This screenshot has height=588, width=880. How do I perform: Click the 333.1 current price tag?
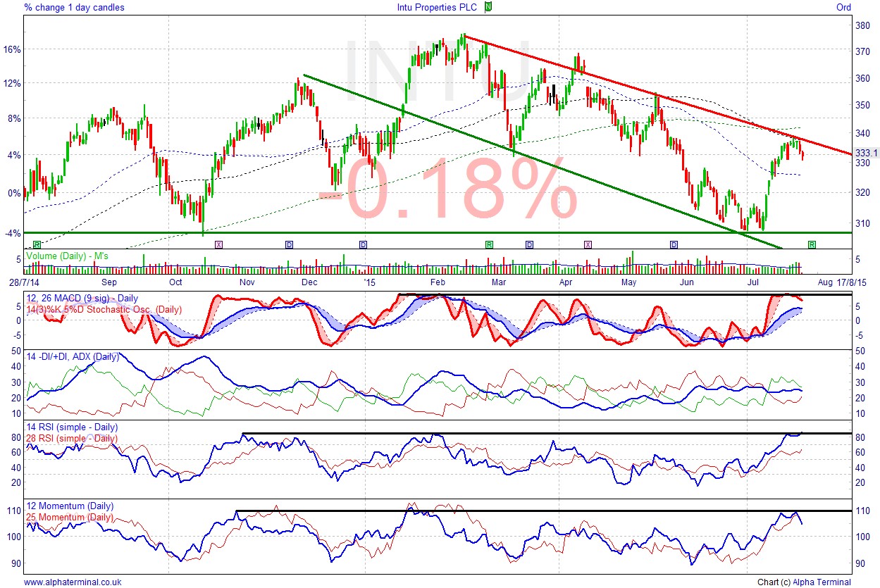[865, 153]
